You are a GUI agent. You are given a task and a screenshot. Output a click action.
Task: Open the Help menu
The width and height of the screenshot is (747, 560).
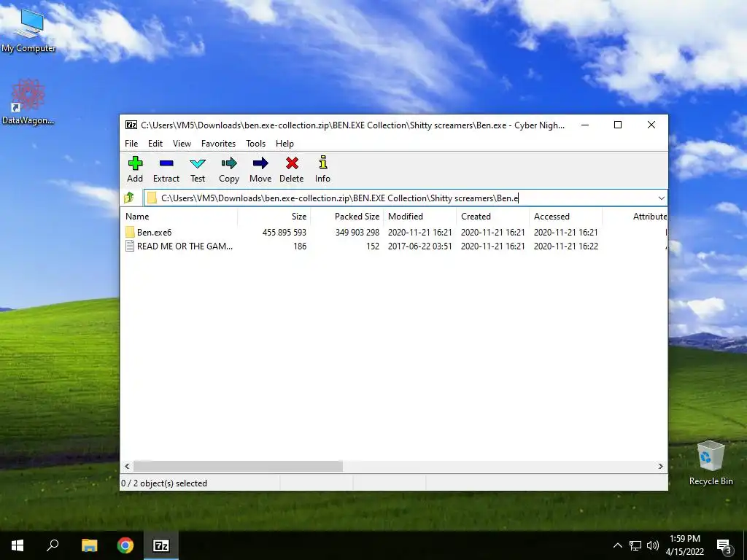tap(285, 144)
